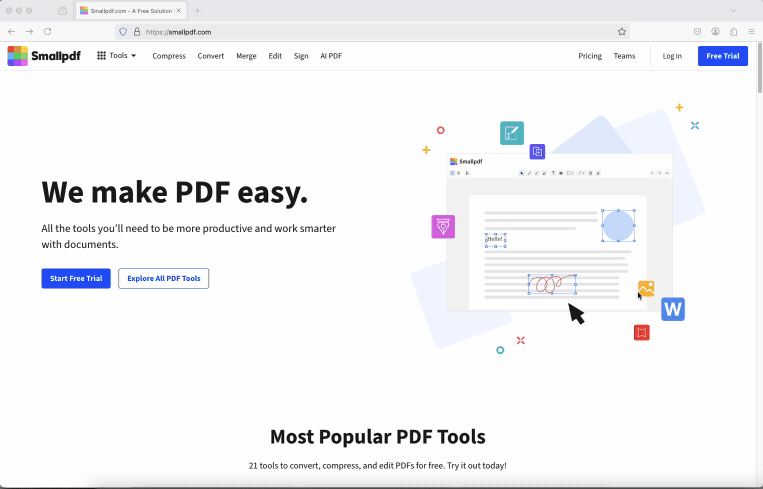This screenshot has height=489, width=763.
Task: Open the extensions puzzle icon
Action: click(x=733, y=32)
